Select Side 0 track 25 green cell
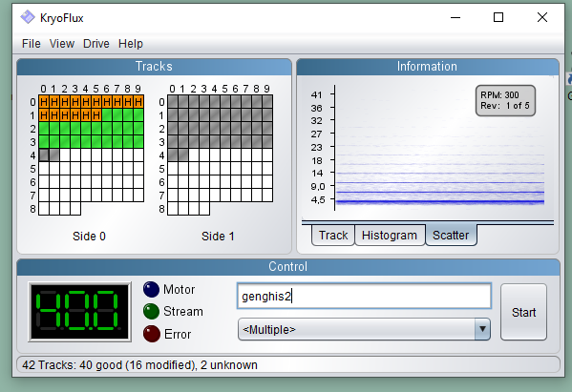Screen dimensions: 572x392 (96, 129)
